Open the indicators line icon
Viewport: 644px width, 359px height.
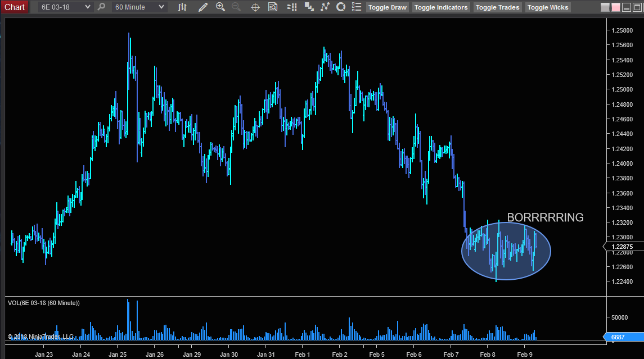click(325, 7)
